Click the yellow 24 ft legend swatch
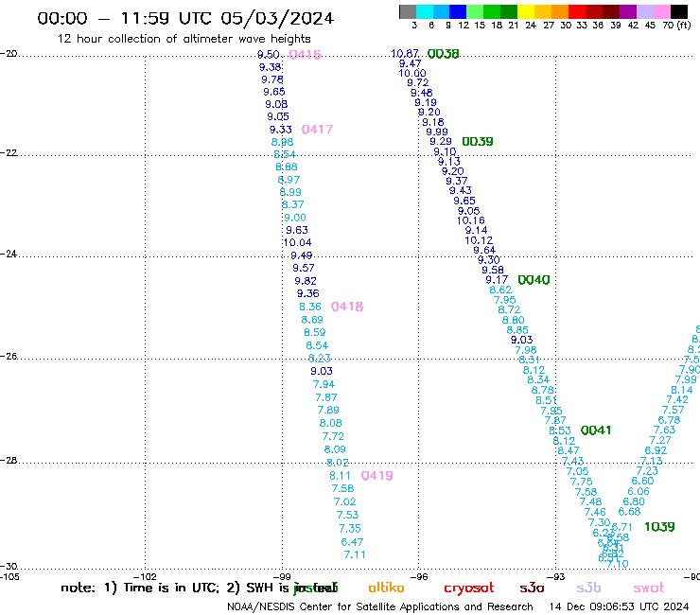The width and height of the screenshot is (700, 615). [x=526, y=11]
